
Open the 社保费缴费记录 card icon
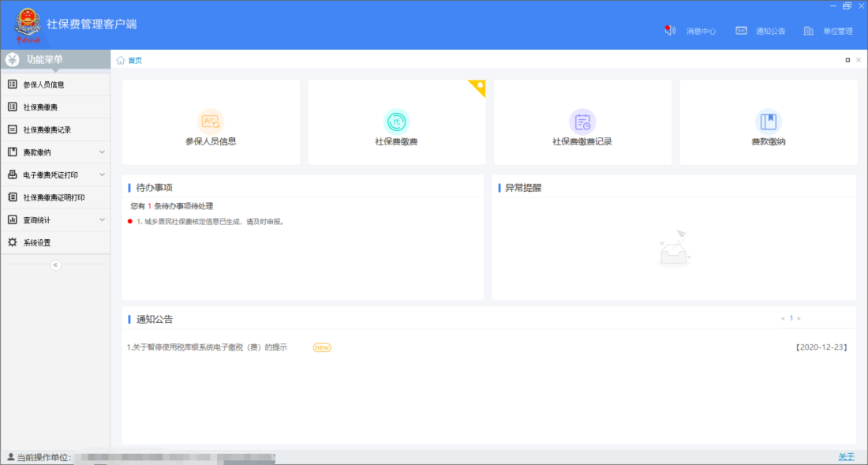pos(582,122)
